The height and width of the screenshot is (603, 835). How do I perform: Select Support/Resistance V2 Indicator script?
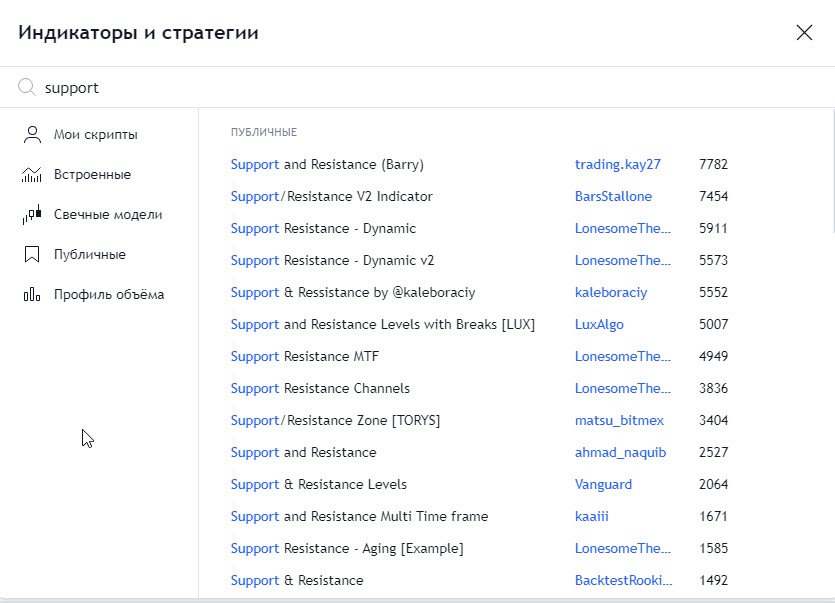(x=331, y=197)
